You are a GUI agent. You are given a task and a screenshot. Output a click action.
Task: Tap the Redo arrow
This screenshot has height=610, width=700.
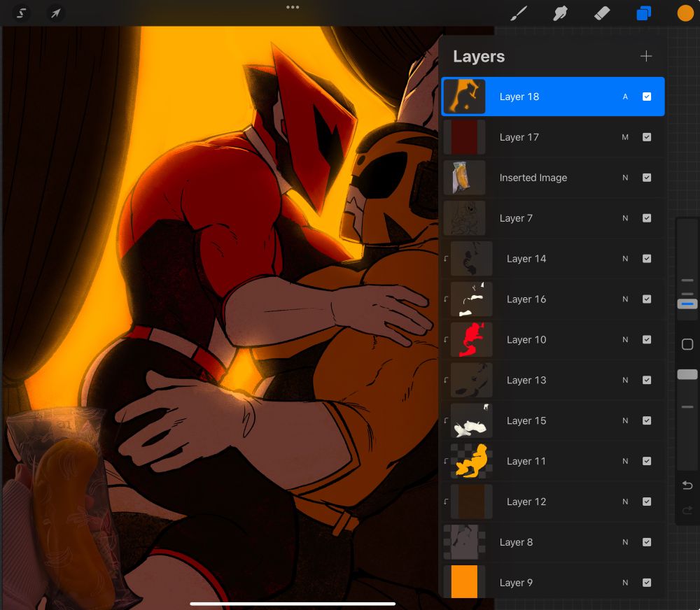tap(687, 510)
